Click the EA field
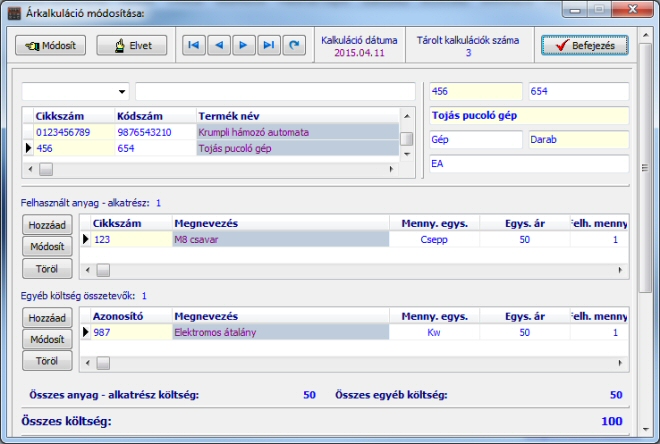The height and width of the screenshot is (444, 660). tap(529, 163)
